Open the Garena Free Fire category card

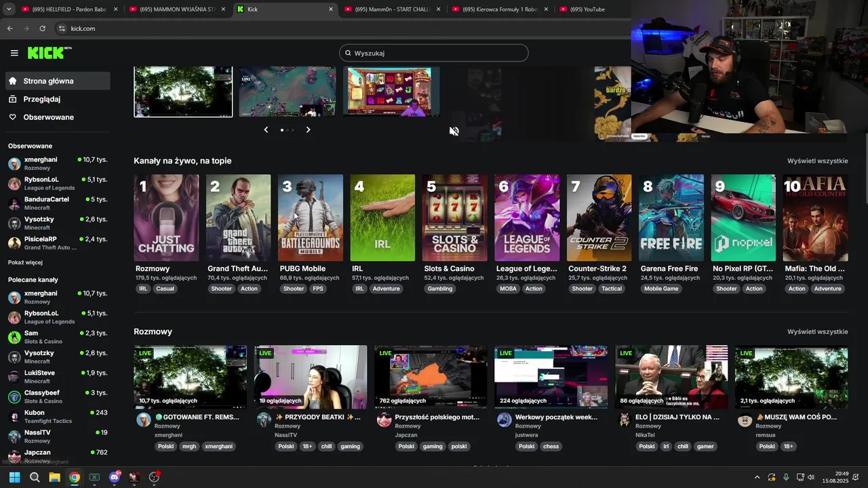671,218
